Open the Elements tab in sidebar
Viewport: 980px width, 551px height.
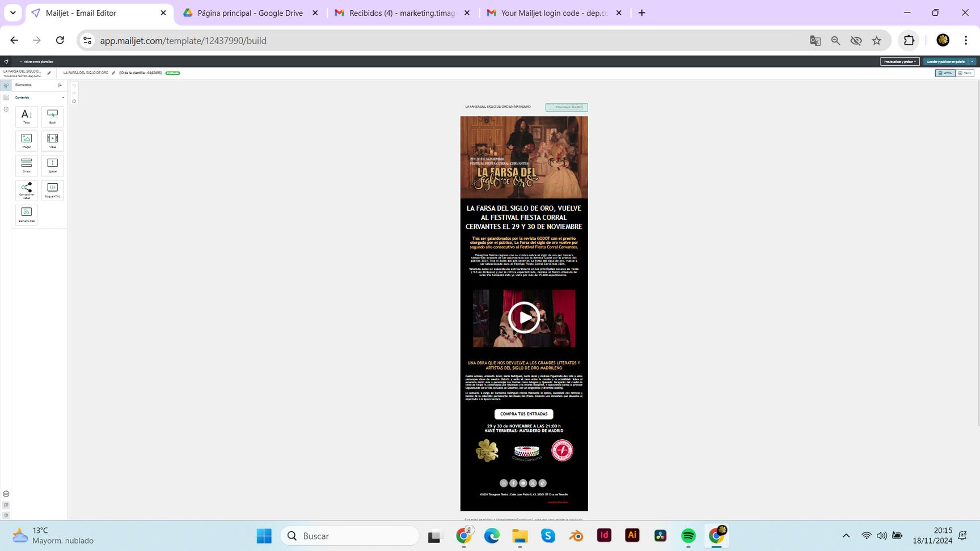pos(6,86)
